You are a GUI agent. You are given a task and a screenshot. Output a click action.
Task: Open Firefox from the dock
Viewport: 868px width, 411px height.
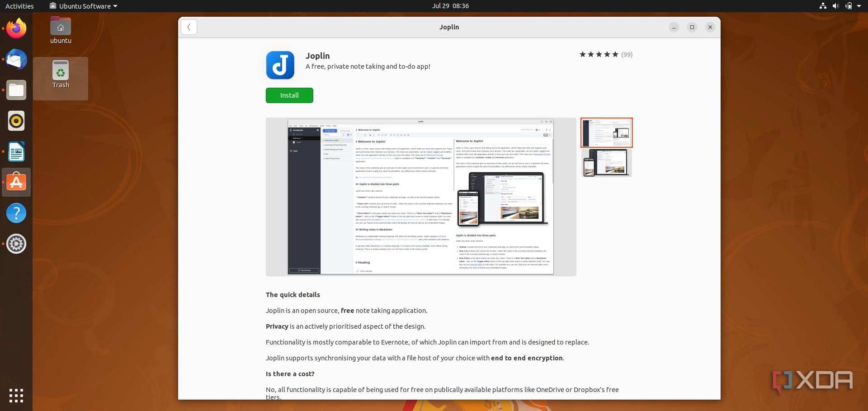(x=16, y=29)
